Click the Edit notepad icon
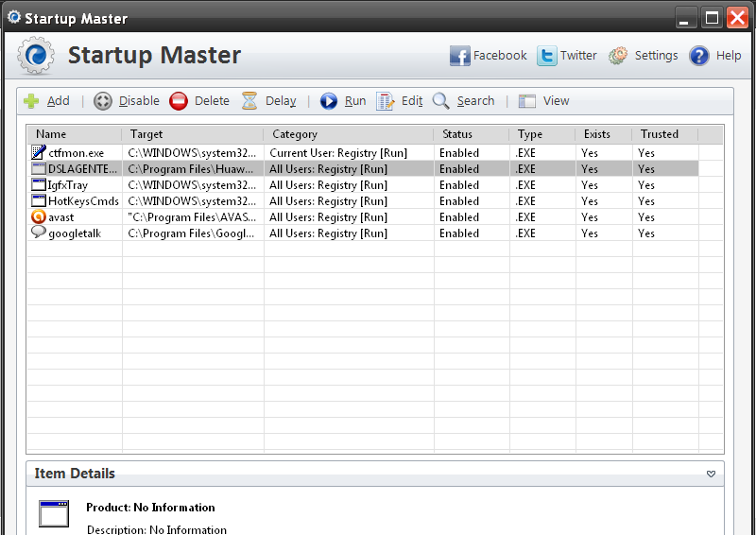756x535 pixels. tap(385, 101)
